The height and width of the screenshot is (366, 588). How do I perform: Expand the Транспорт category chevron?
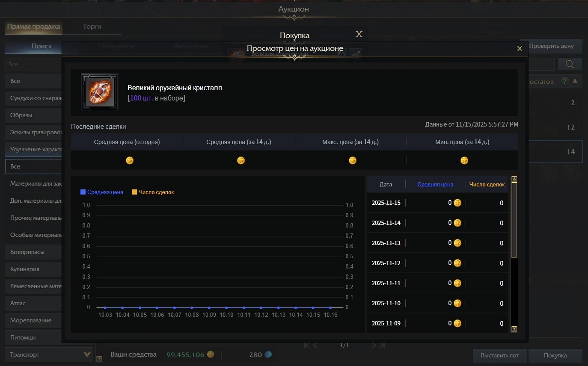(87, 354)
